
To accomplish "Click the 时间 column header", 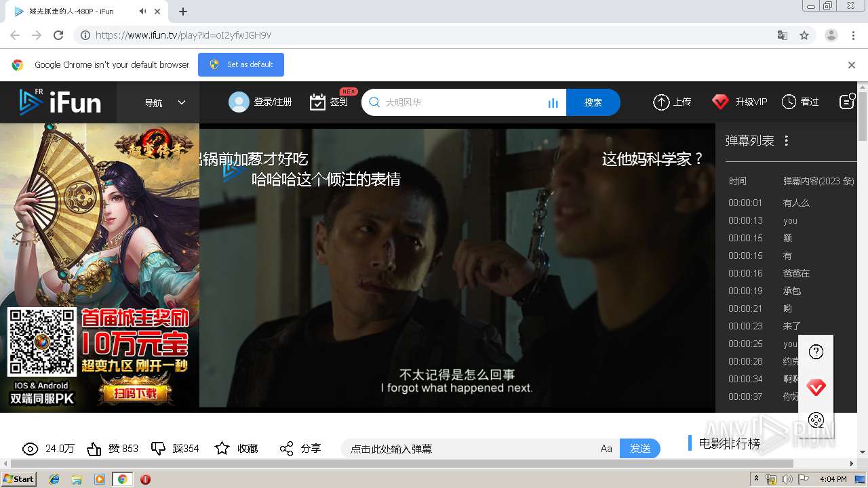I will click(738, 181).
